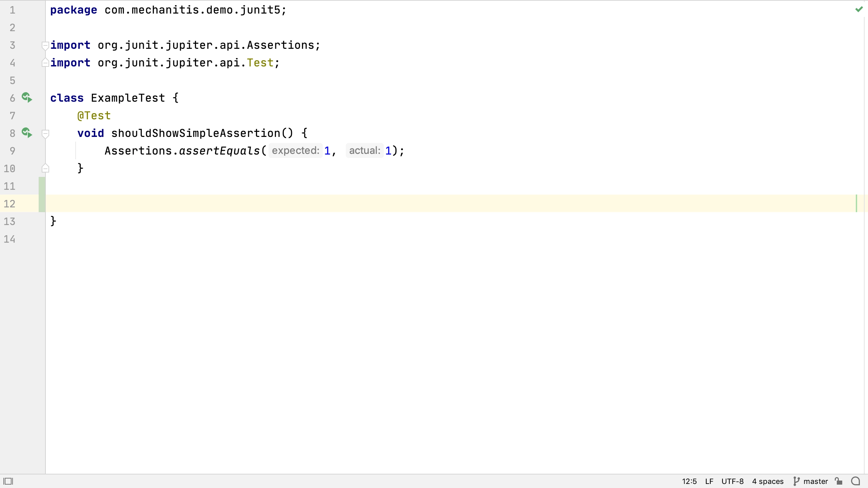Image resolution: width=868 pixels, height=488 pixels.
Task: Click the class keyword on line 6
Action: 67,98
